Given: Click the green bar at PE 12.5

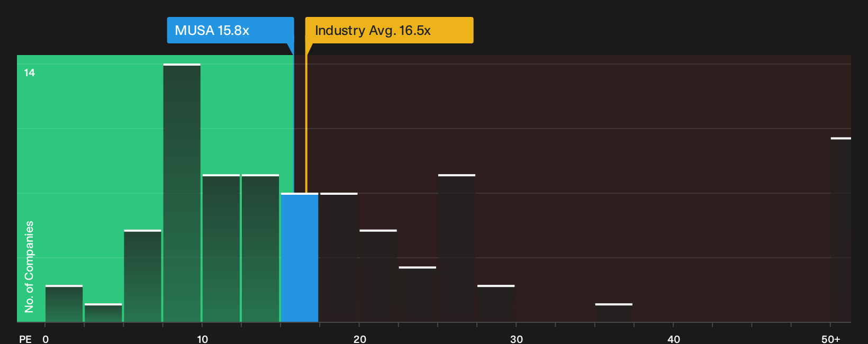Looking at the screenshot, I should tap(260, 248).
